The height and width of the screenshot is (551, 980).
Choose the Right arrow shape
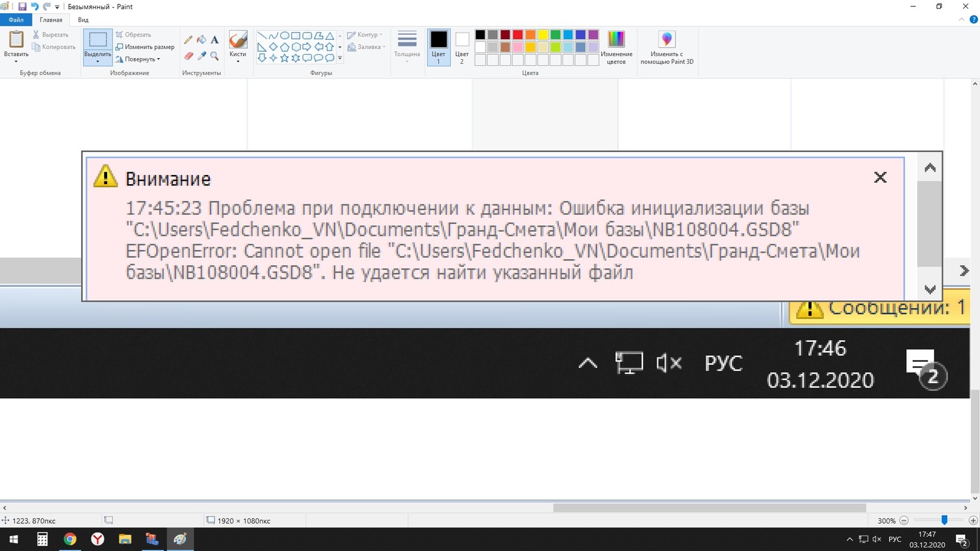point(307,47)
